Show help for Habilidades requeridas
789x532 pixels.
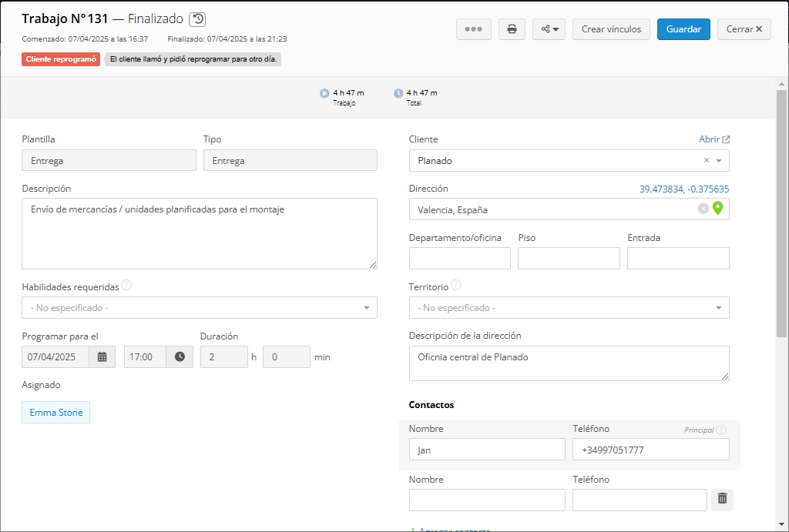coord(127,285)
